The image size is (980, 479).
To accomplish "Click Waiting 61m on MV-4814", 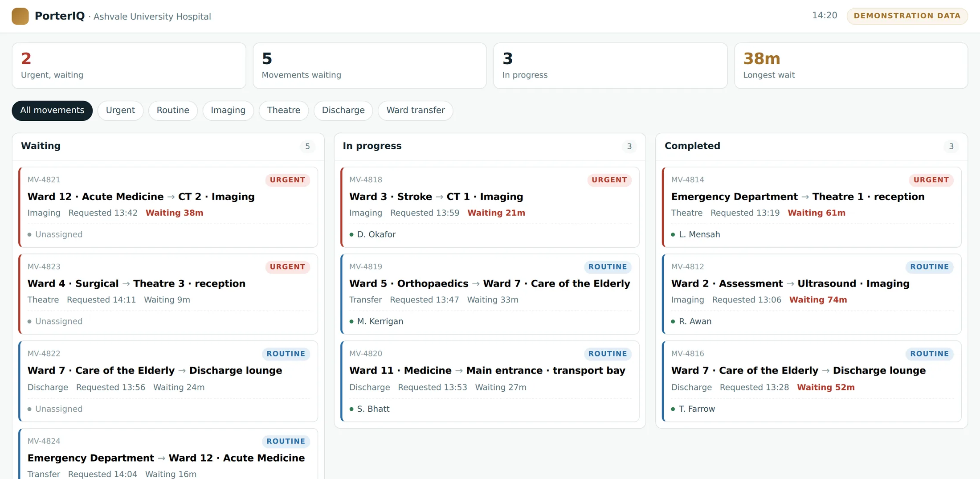I will pyautogui.click(x=817, y=213).
